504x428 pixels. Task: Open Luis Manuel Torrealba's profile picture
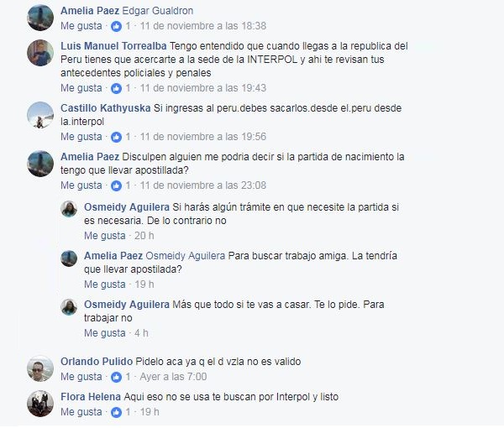click(x=40, y=53)
